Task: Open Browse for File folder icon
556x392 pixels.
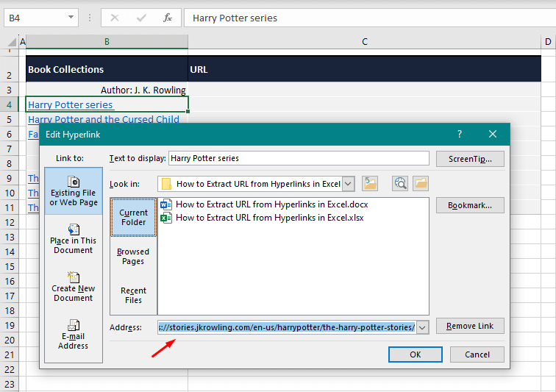Action: [421, 183]
